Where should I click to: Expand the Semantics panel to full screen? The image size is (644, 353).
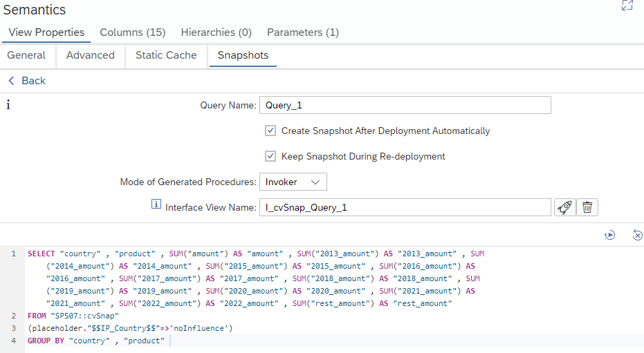coord(627,6)
